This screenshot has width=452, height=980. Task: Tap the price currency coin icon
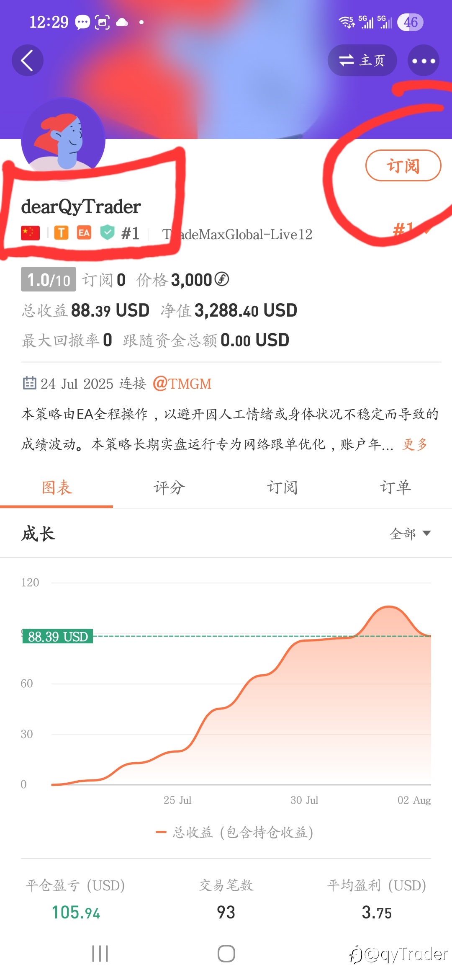(x=222, y=279)
